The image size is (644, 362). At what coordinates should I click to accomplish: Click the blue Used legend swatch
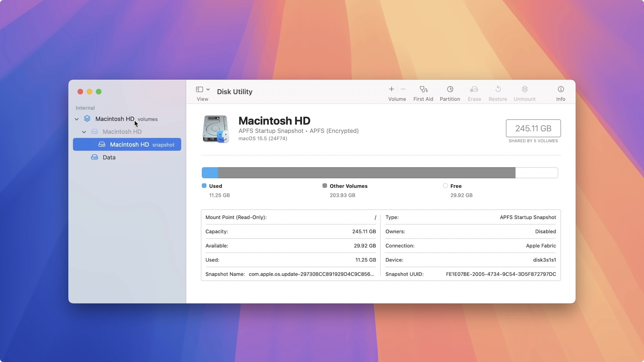204,186
